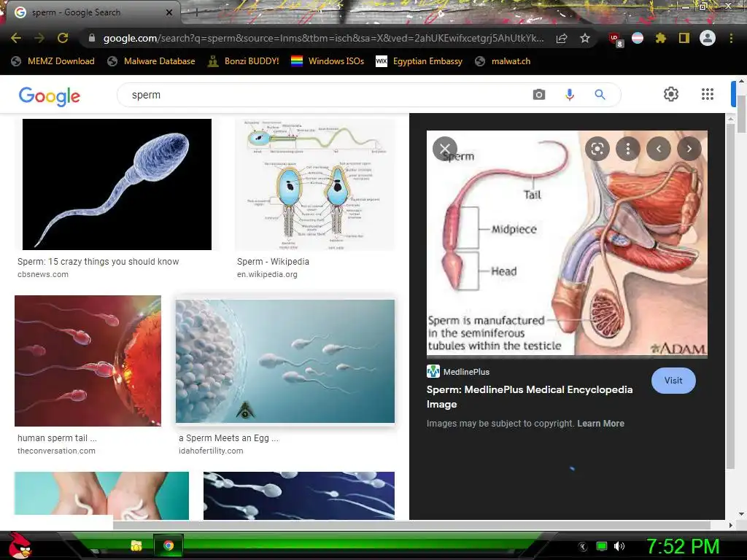Viewport: 747px width, 560px height.
Task: Open the volume speaker tray icon
Action: click(619, 546)
